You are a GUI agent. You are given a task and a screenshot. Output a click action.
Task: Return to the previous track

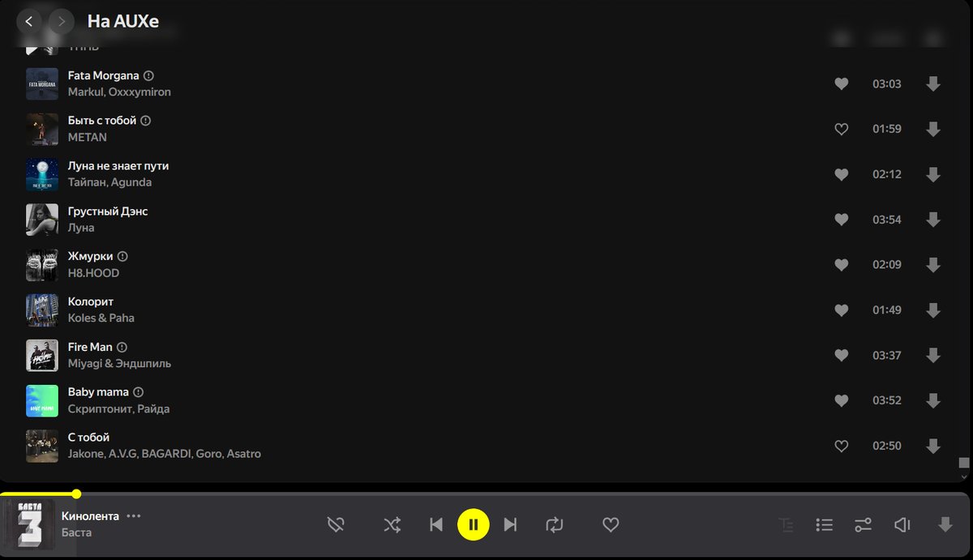tap(436, 525)
